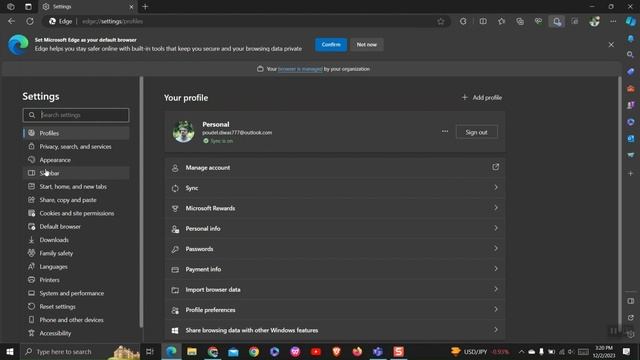640x360 pixels.
Task: Expand the Personal info row
Action: [x=335, y=229]
